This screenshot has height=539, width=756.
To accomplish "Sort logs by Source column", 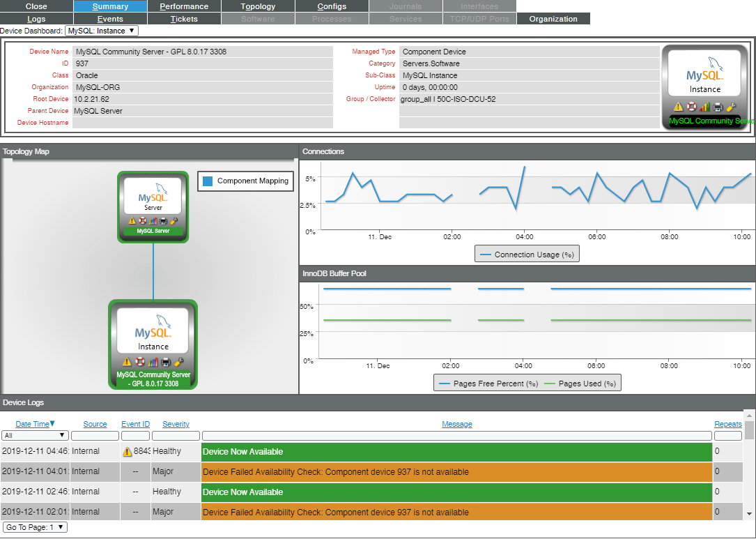I will click(x=95, y=424).
